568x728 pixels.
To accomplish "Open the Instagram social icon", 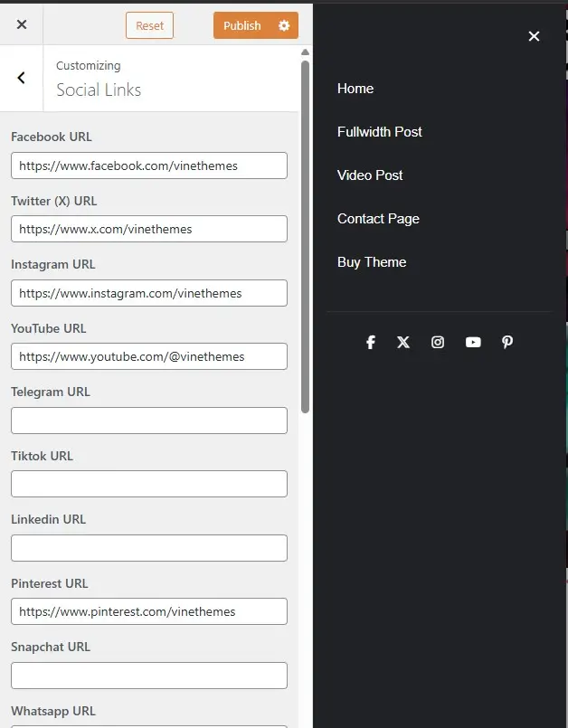I will (x=438, y=342).
